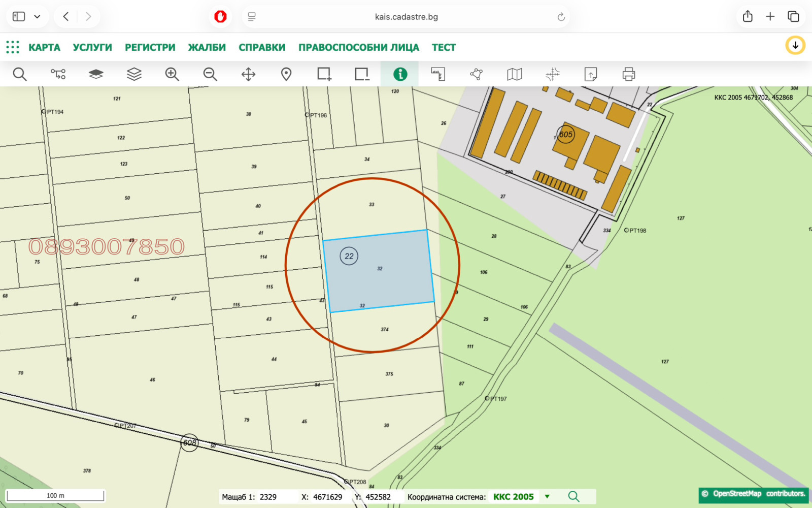The image size is (812, 508).
Task: Select the zoom out magnifier tool
Action: 210,74
